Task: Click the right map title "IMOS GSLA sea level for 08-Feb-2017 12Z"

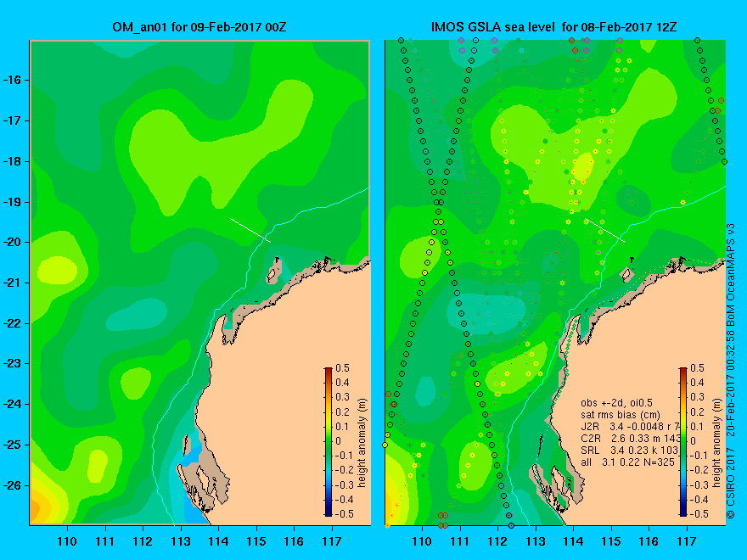Action: [x=553, y=27]
